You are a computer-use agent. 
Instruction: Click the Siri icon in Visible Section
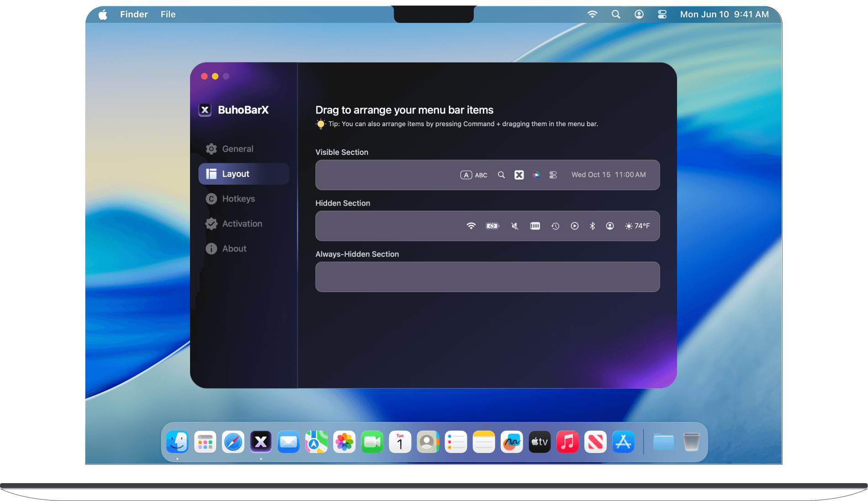point(536,175)
